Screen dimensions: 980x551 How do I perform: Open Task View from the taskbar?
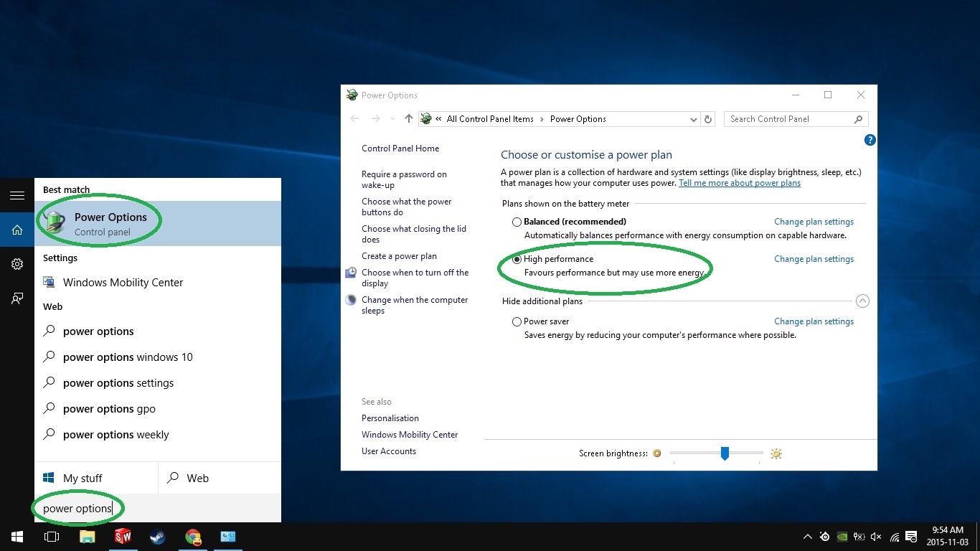pos(51,537)
